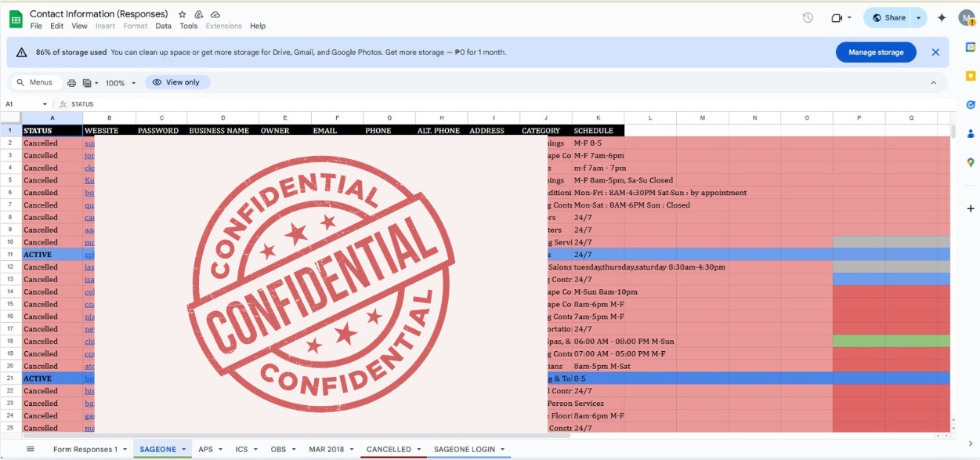
Task: Open Contacts side panel icon
Action: 970,133
